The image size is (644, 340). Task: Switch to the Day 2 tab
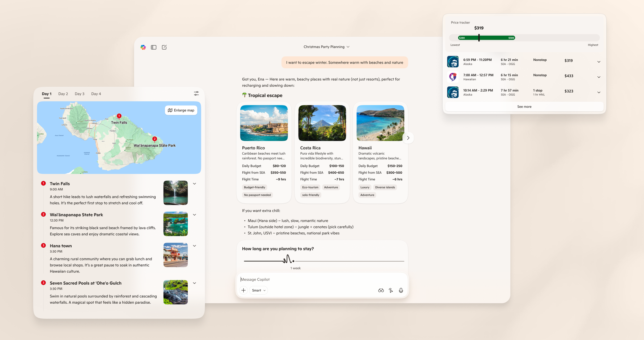63,94
